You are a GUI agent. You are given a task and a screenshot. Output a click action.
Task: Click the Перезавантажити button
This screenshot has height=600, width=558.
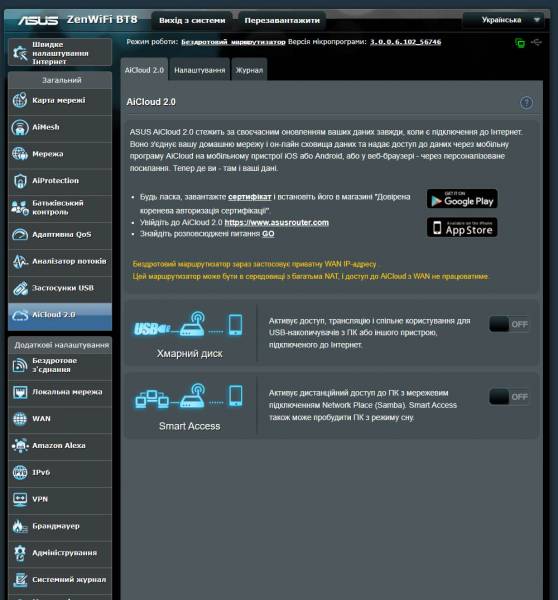(x=282, y=20)
